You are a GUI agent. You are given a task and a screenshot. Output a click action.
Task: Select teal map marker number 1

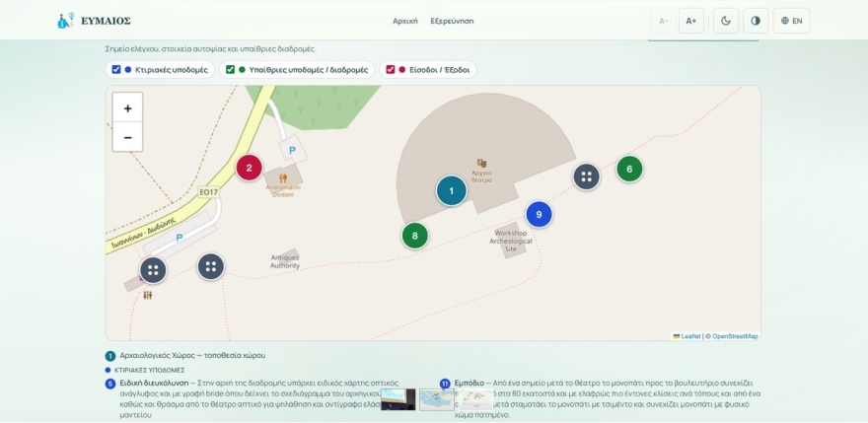451,191
